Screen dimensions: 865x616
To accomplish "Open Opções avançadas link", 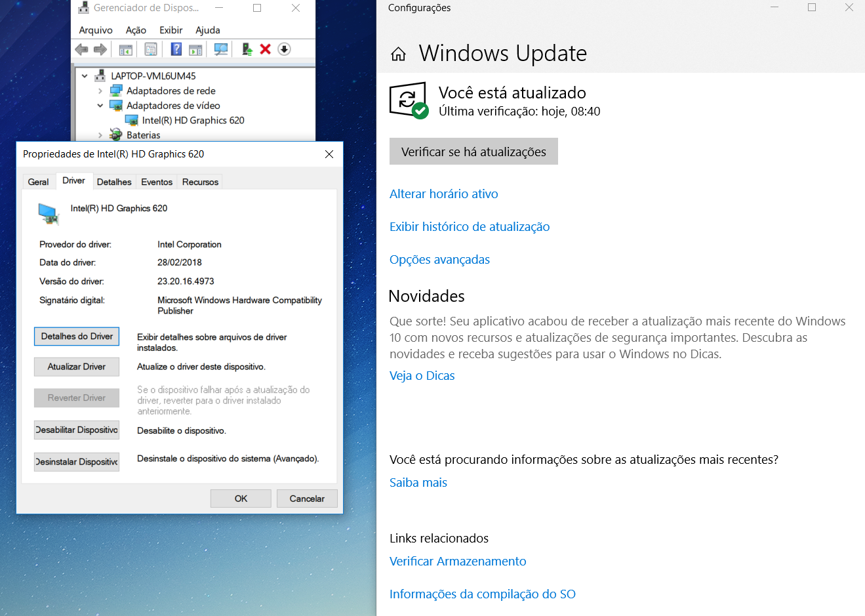I will [439, 259].
